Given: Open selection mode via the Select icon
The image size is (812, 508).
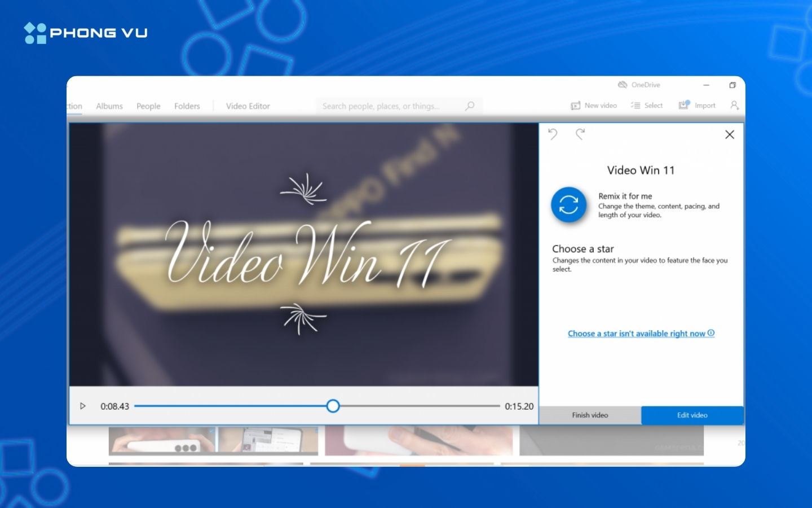Looking at the screenshot, I should pos(637,105).
